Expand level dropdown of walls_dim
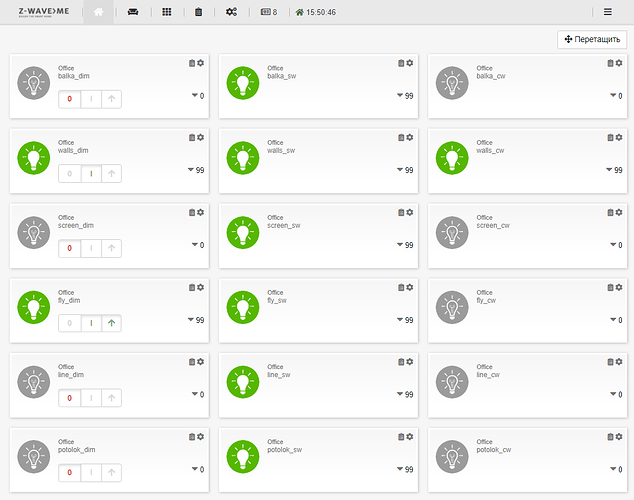The height and width of the screenshot is (500, 634). 196,170
